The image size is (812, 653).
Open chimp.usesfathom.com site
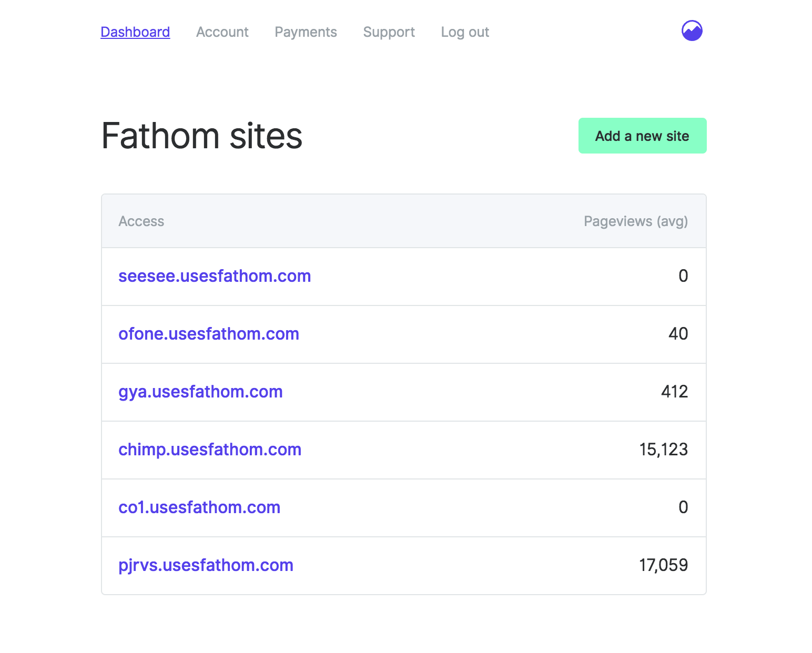pyautogui.click(x=210, y=450)
